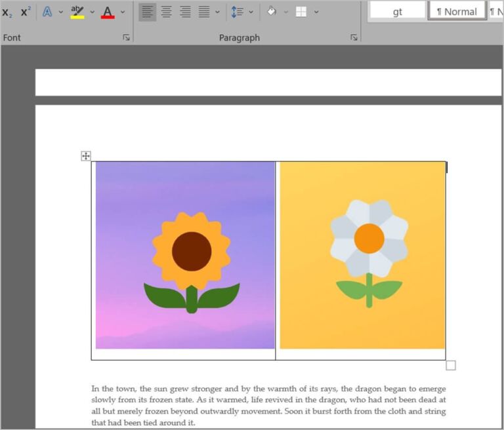This screenshot has width=504, height=430.
Task: Justify the paragraph text
Action: [x=204, y=12]
